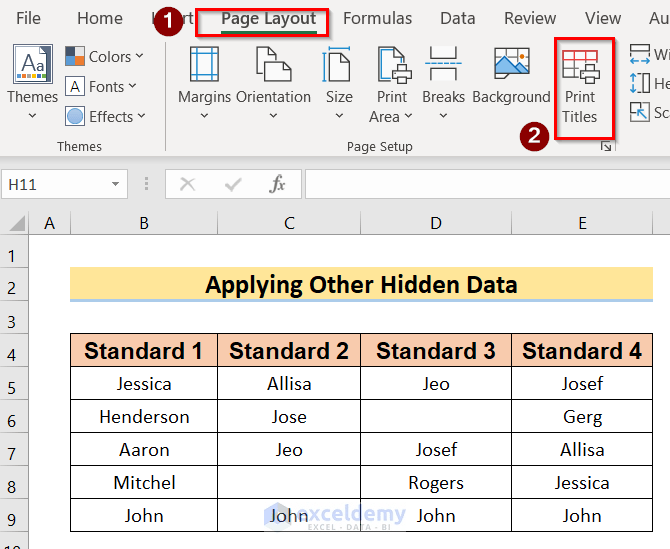Switch to the View tab
The image size is (670, 549).
(x=602, y=18)
